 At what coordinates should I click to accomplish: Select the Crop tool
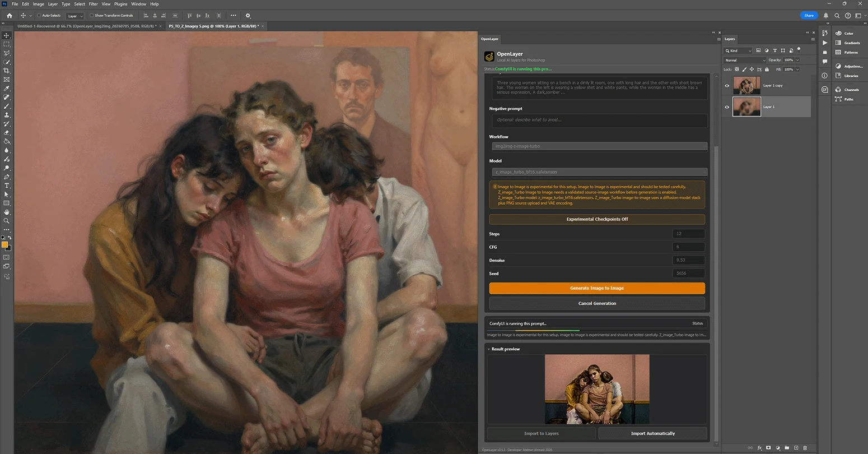[x=7, y=71]
